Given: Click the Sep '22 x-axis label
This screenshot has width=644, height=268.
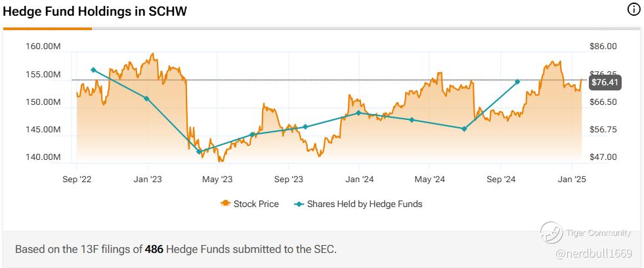Looking at the screenshot, I should point(78,178).
